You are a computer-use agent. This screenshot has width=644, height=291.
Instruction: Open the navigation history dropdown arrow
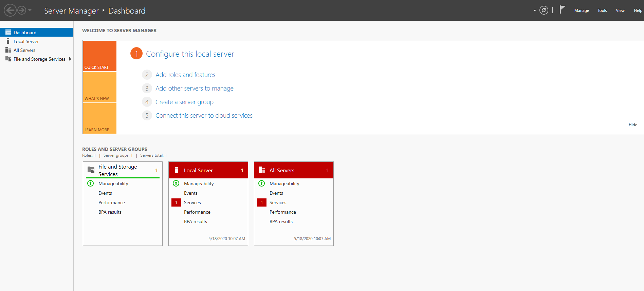click(30, 10)
